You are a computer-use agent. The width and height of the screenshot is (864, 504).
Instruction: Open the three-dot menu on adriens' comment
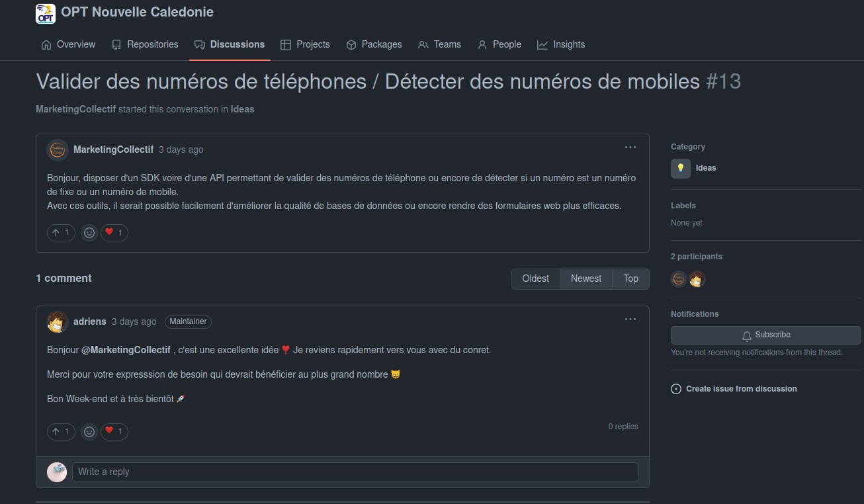(630, 319)
